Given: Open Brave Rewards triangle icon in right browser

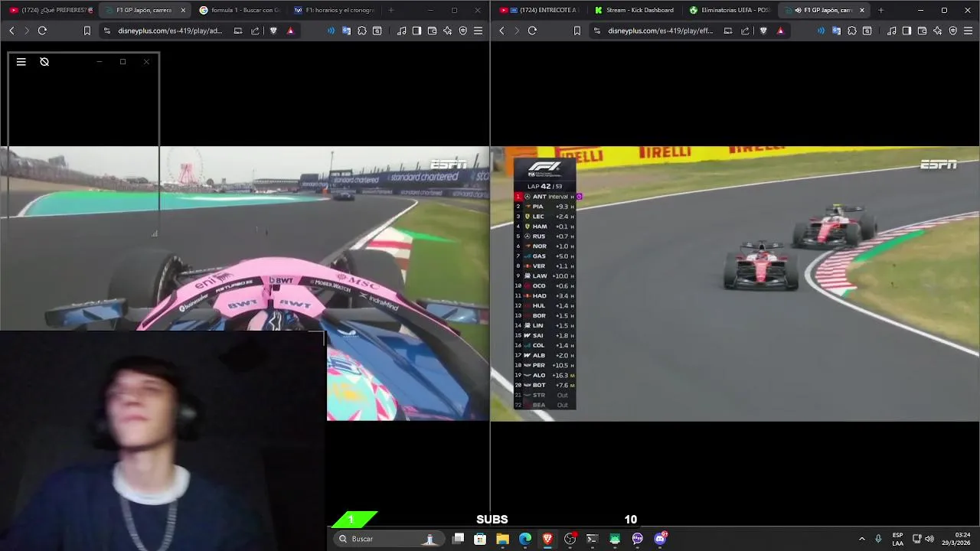Looking at the screenshot, I should tap(780, 31).
